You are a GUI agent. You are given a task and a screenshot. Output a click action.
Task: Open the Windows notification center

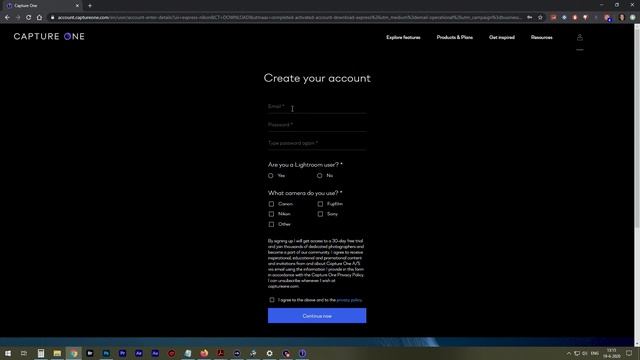click(x=629, y=353)
